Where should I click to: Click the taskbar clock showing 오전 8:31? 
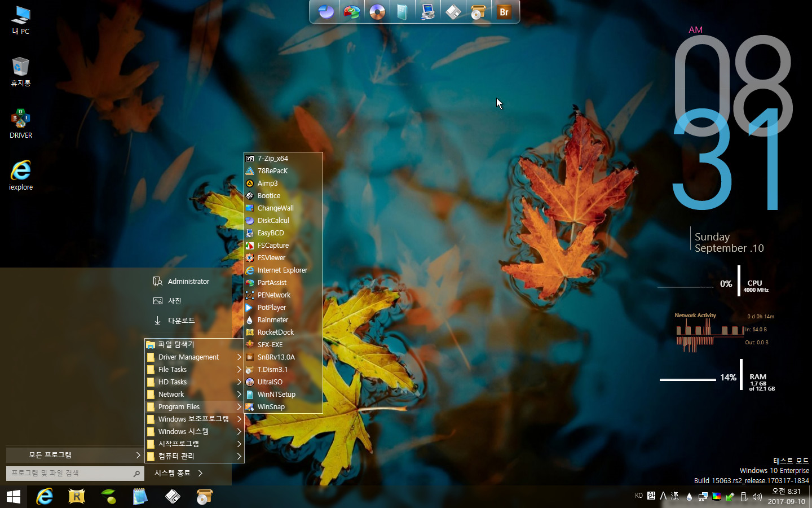coord(786,497)
